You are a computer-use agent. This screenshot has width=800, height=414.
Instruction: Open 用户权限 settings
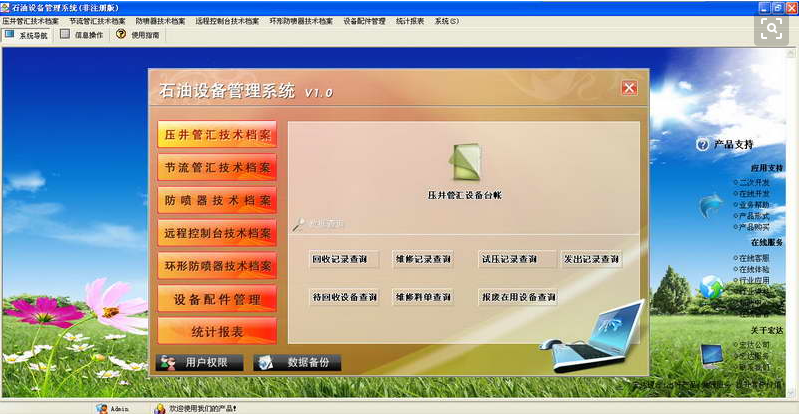[199, 362]
